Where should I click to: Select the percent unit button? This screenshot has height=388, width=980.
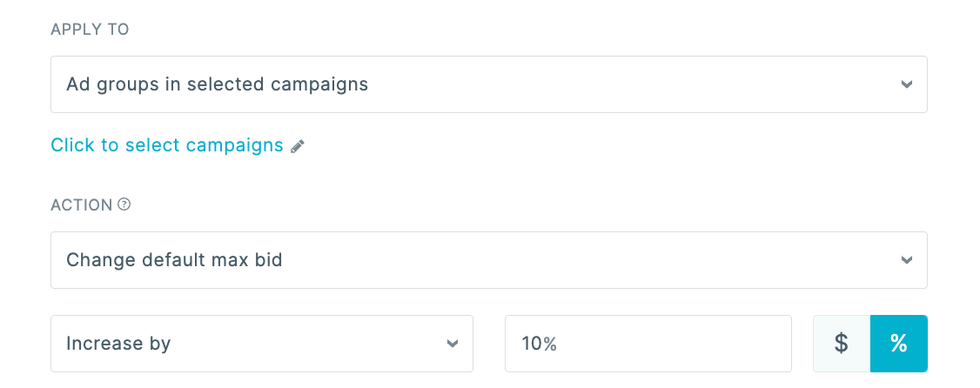(899, 344)
